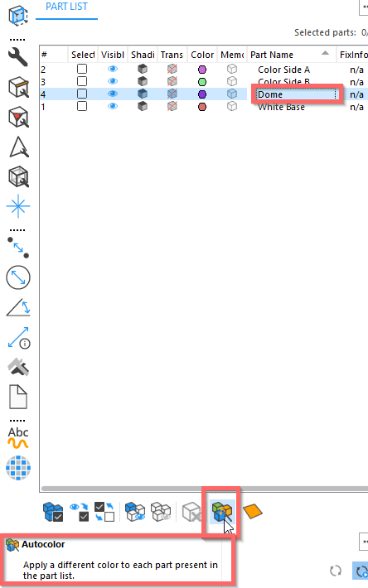Viewport: 368px width, 588px height.
Task: Sort by Part Name column arrow
Action: click(x=325, y=53)
